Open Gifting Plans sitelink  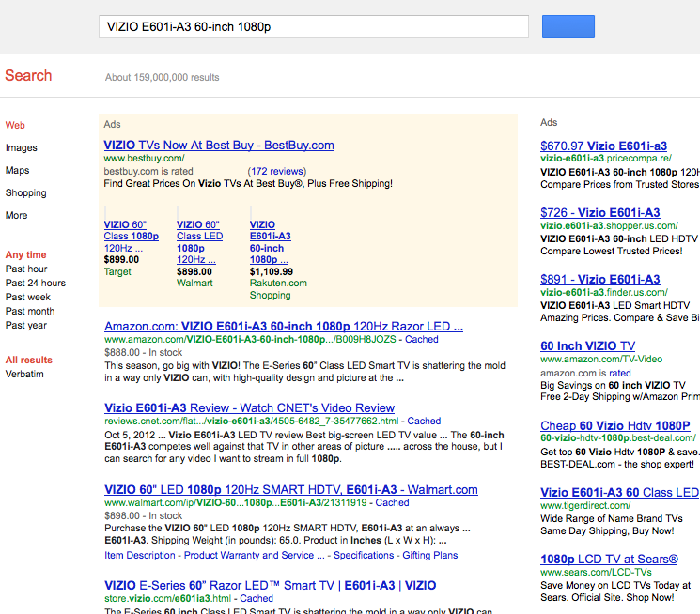click(430, 555)
